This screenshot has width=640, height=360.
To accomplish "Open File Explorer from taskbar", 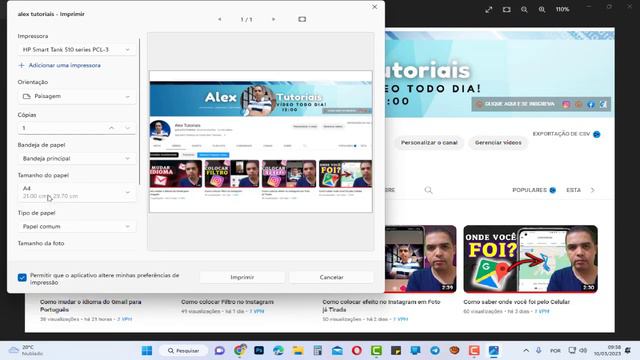I will [x=298, y=351].
